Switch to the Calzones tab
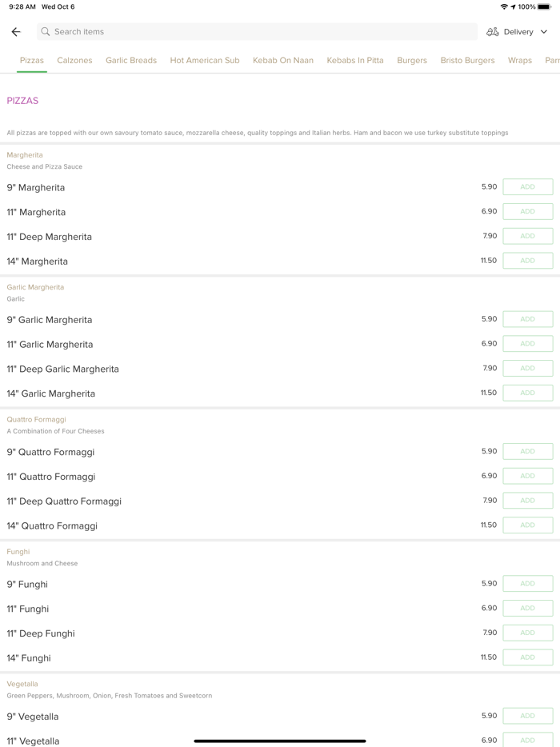 click(74, 61)
